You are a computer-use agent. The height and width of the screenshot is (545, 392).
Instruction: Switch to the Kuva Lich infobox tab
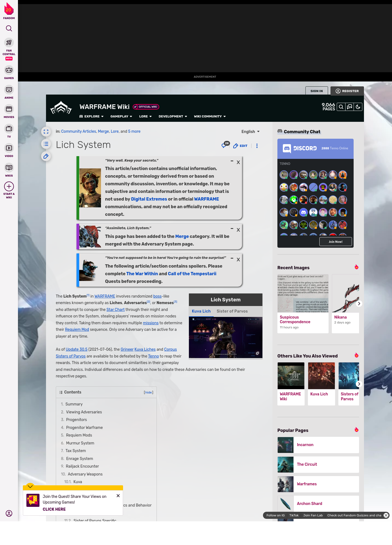[x=201, y=311]
